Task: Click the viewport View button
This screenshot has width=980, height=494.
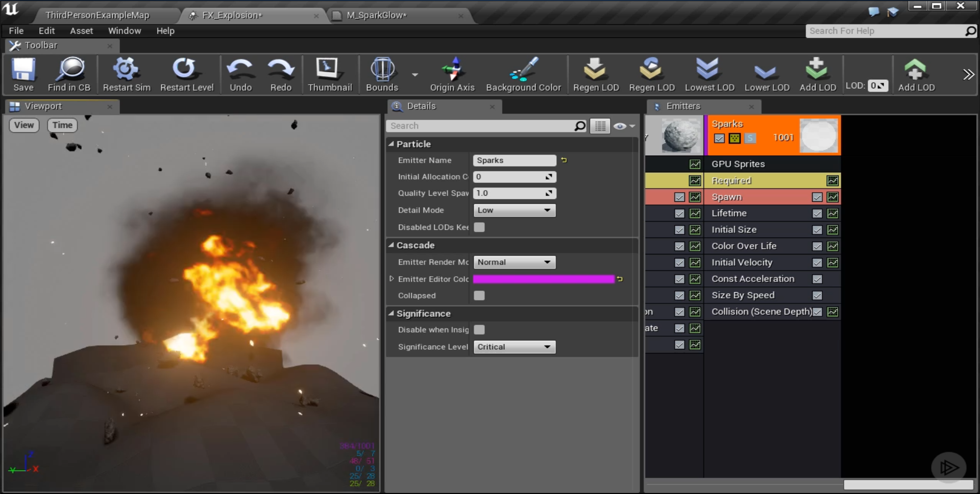Action: coord(24,125)
